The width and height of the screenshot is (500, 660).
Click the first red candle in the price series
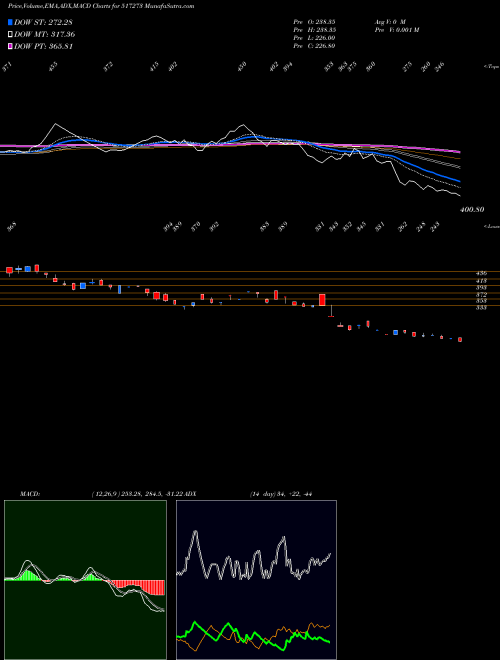tap(9, 271)
